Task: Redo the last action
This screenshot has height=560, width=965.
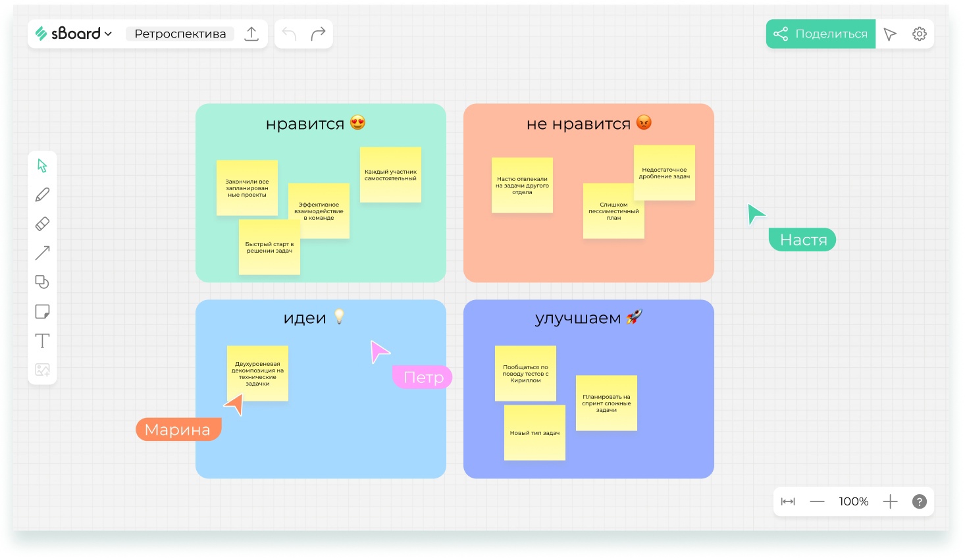Action: click(318, 34)
